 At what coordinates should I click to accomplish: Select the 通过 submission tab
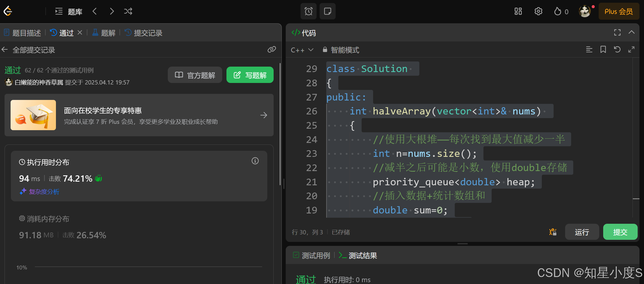pyautogui.click(x=62, y=33)
